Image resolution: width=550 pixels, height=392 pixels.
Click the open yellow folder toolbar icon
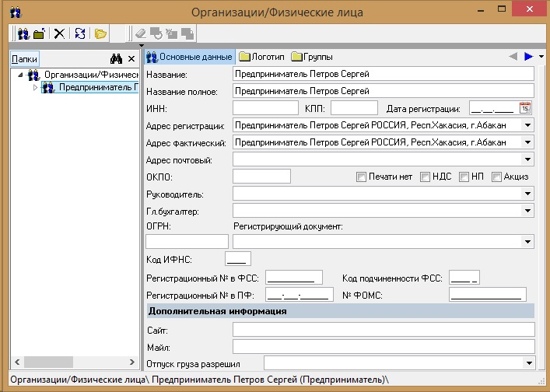pos(100,33)
